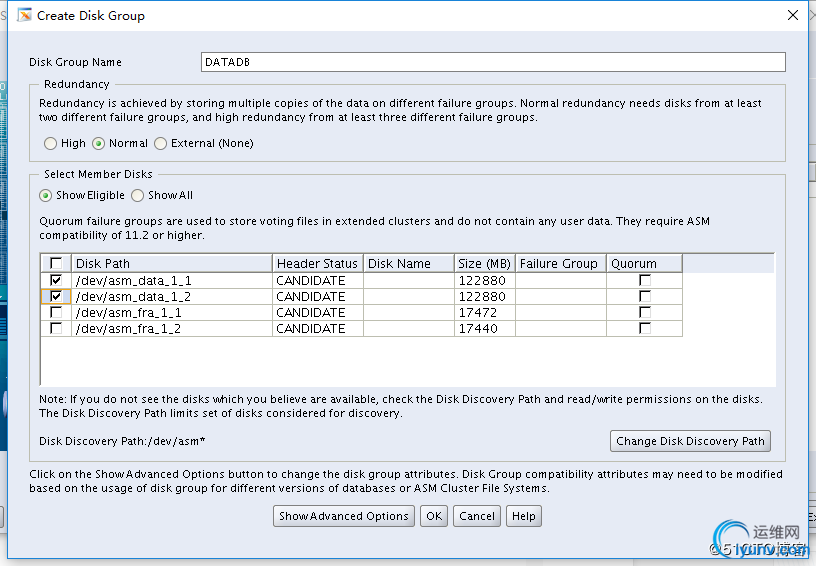Screen dimensions: 816x566
Task: Check disk /dev/asm_fra_1_1
Action: click(56, 313)
